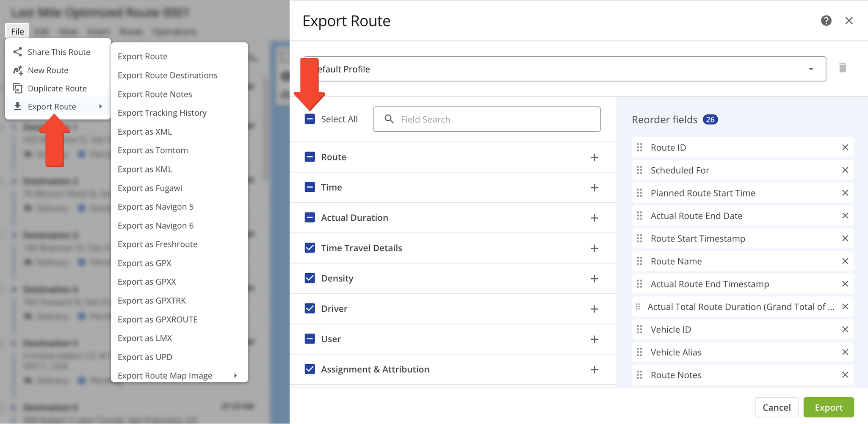Open the File menu

pyautogui.click(x=17, y=31)
